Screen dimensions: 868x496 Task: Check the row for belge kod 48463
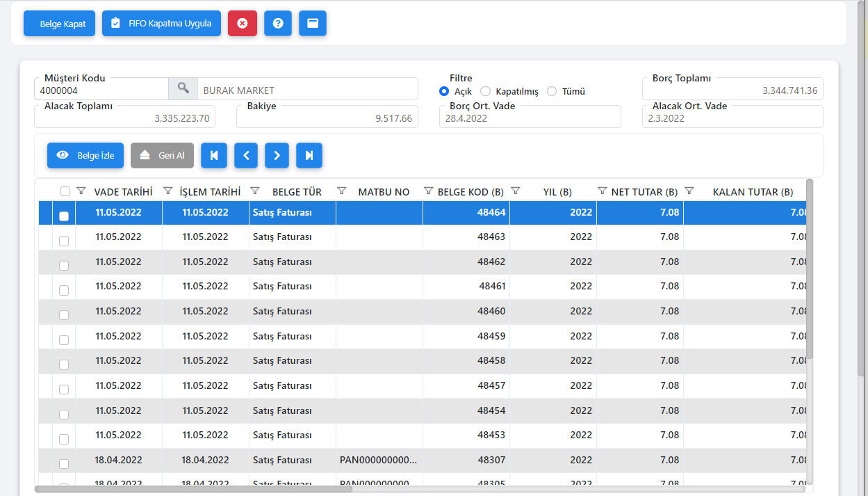(x=64, y=241)
